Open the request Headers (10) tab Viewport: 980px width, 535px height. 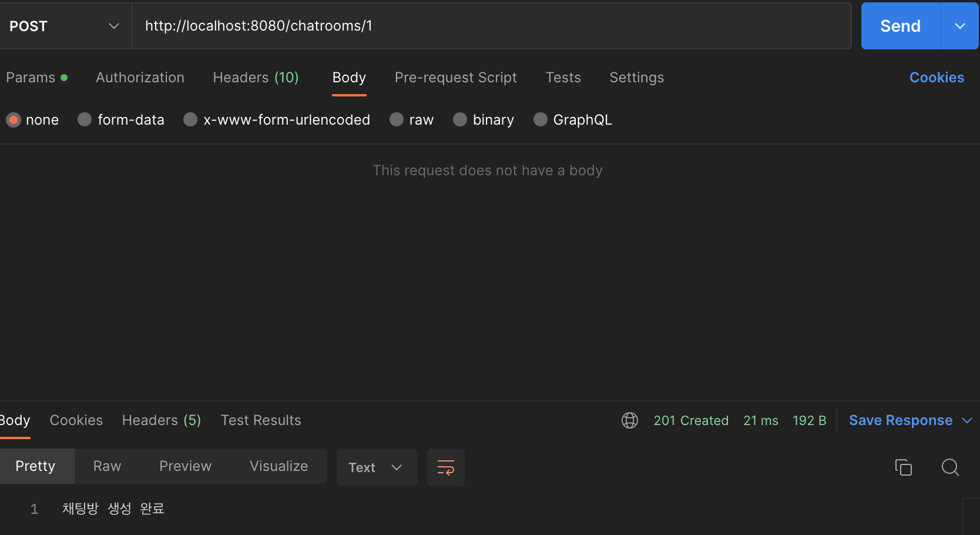[256, 78]
